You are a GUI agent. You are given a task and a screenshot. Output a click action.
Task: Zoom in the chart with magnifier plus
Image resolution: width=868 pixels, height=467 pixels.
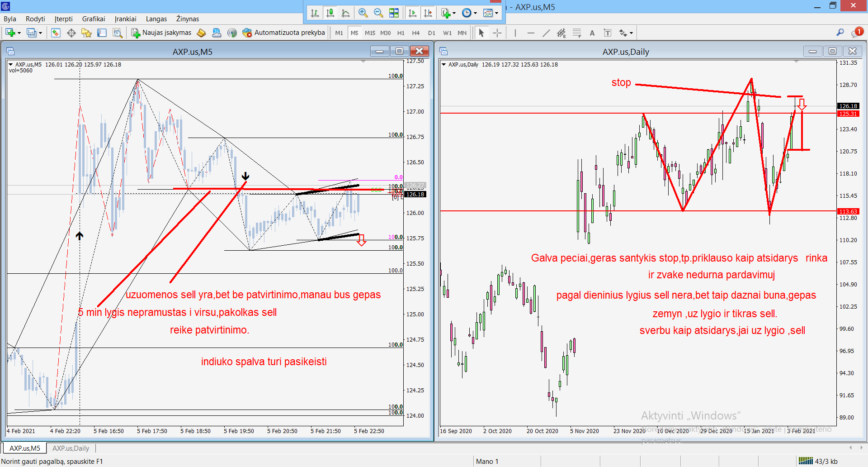tap(363, 13)
